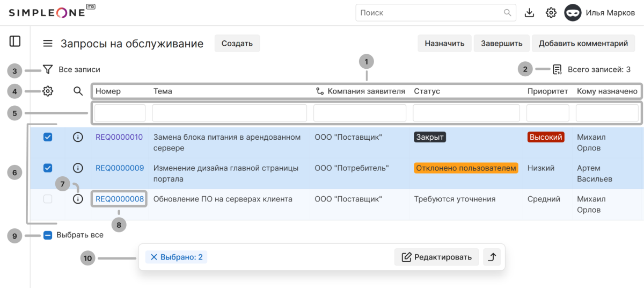This screenshot has height=288, width=644.
Task: Click the Обновление ПО на серверах клиента subject
Action: point(223,199)
